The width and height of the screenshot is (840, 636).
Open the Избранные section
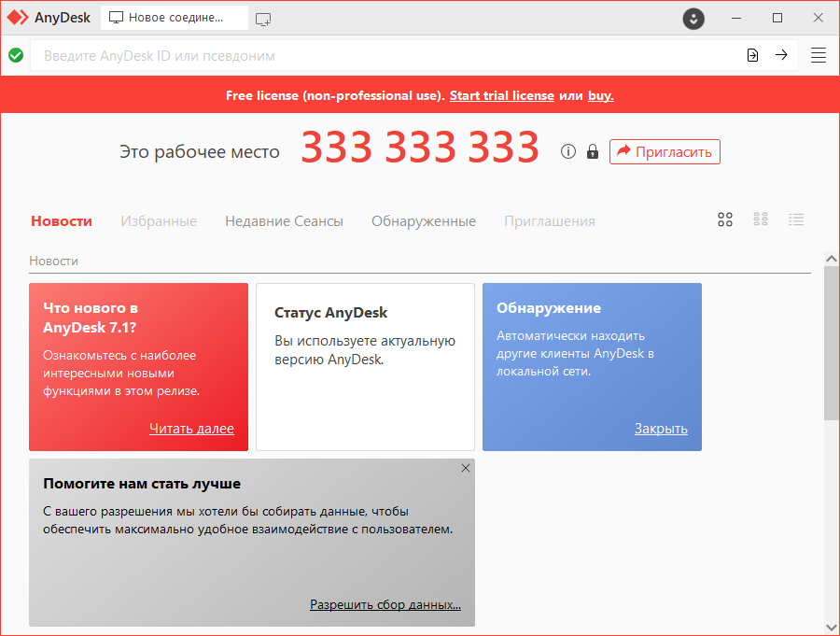coord(158,220)
